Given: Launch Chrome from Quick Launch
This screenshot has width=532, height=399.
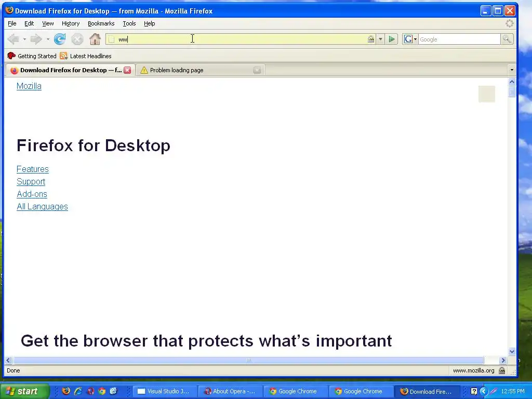Looking at the screenshot, I should point(102,391).
